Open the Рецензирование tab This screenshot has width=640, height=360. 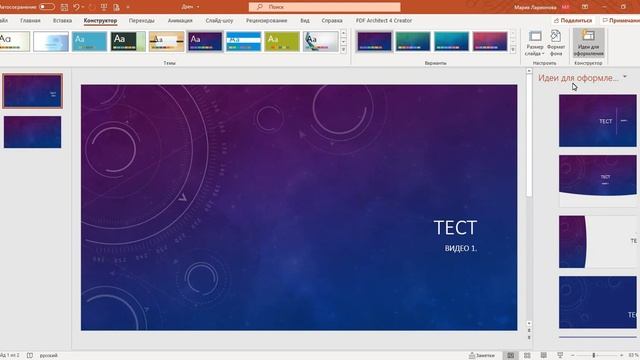point(266,20)
